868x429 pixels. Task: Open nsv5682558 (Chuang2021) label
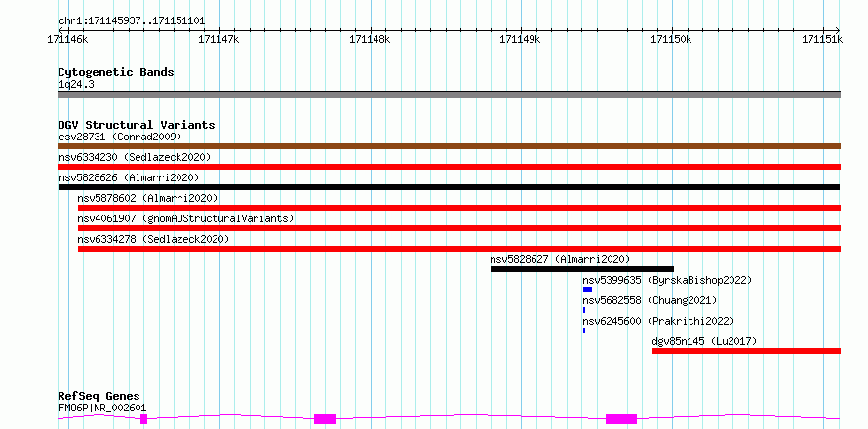point(650,300)
